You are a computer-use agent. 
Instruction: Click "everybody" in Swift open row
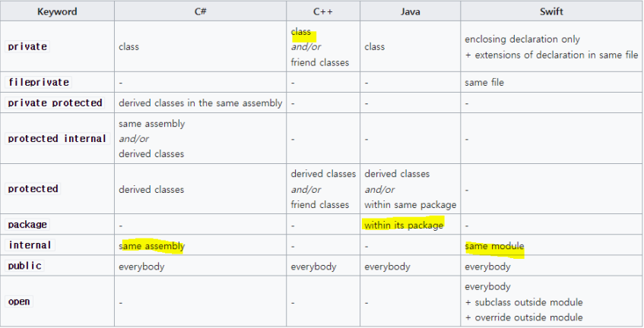[x=487, y=286]
